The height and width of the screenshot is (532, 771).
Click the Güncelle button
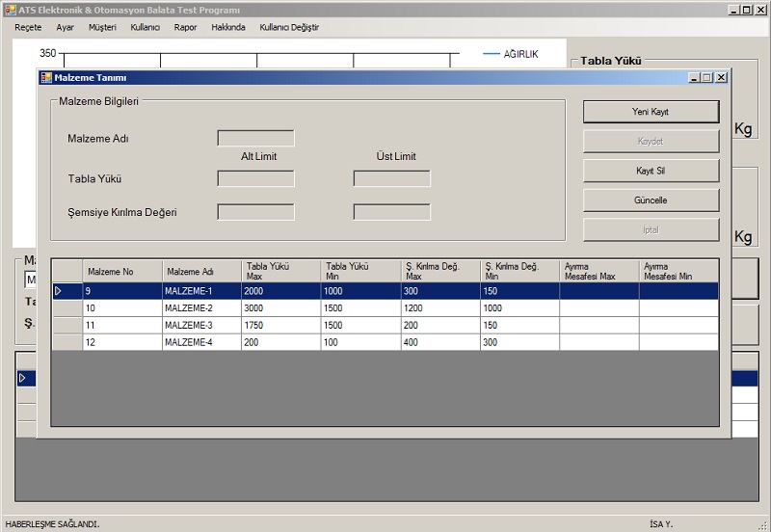651,200
